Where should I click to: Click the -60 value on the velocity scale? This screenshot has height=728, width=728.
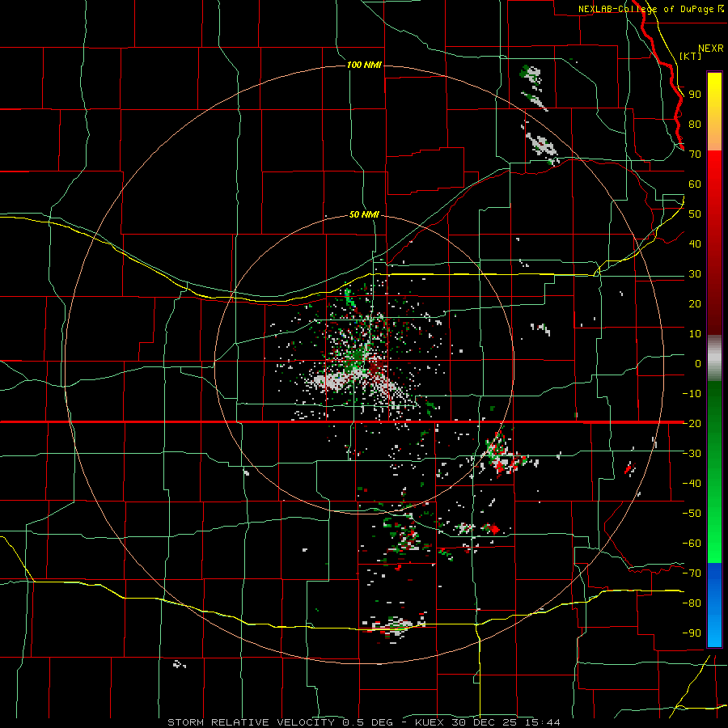click(x=692, y=544)
